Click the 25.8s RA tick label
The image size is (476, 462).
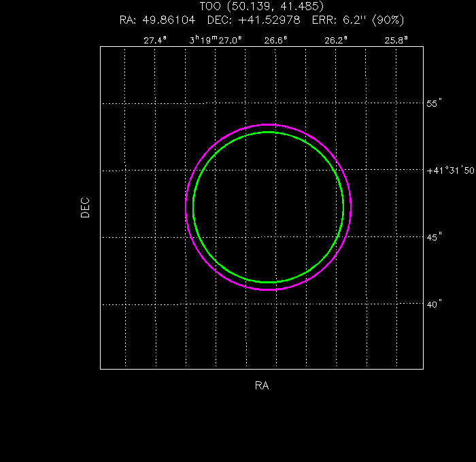[396, 40]
